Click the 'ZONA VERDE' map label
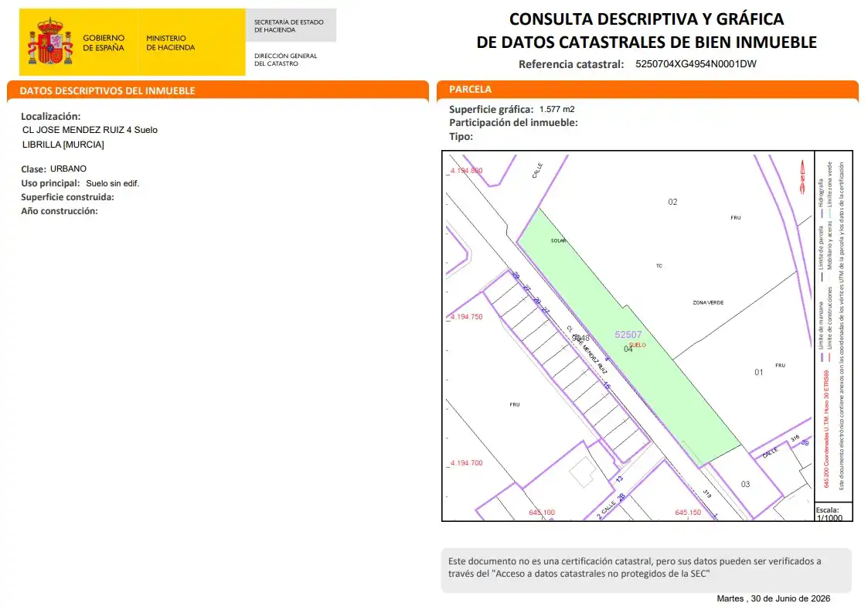The height and width of the screenshot is (610, 868). coord(708,303)
